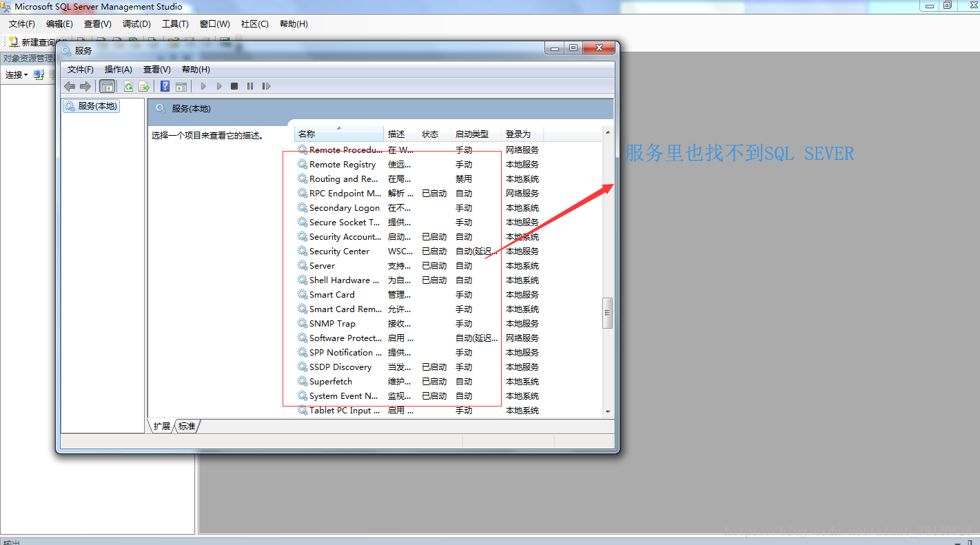Click the services list scroll-up arrow

pyautogui.click(x=608, y=132)
